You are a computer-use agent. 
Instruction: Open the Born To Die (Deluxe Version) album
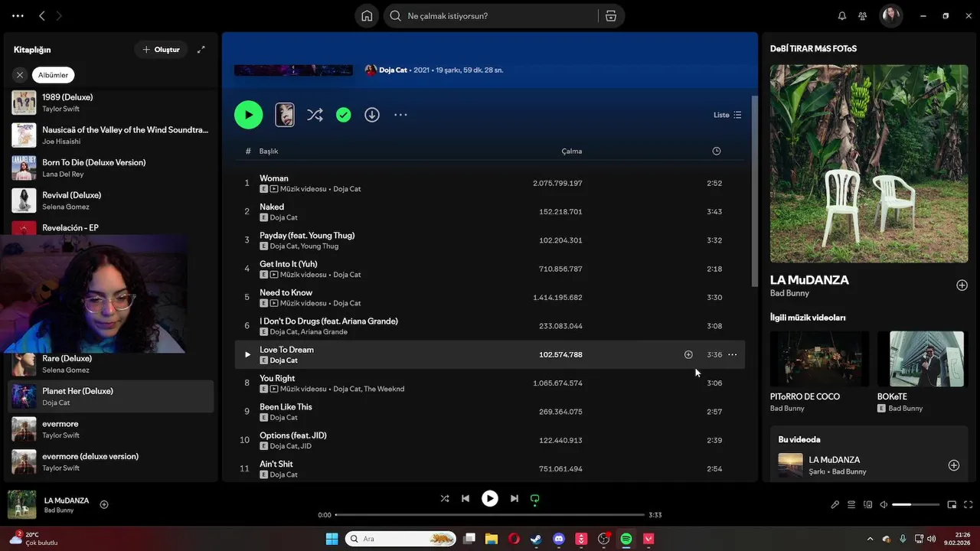click(111, 168)
